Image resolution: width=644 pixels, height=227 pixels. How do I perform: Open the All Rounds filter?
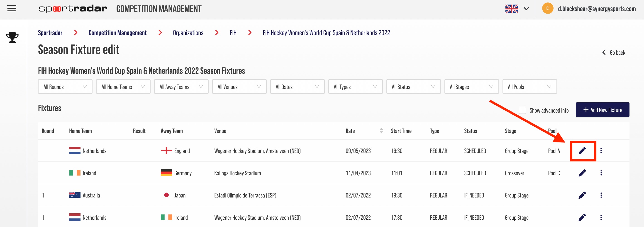(x=65, y=86)
